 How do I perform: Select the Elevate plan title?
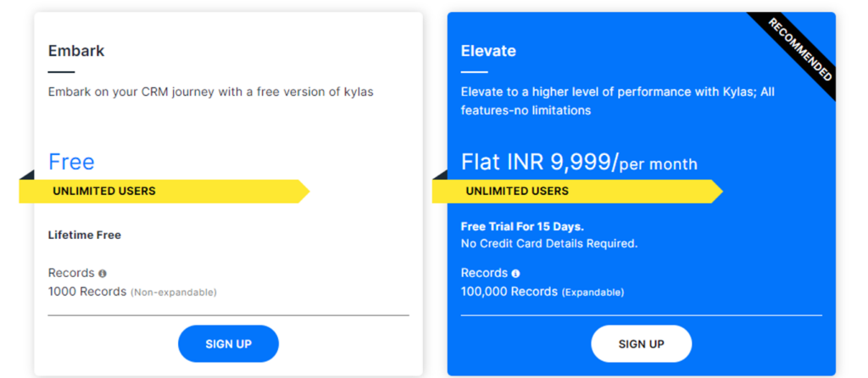pyautogui.click(x=488, y=51)
